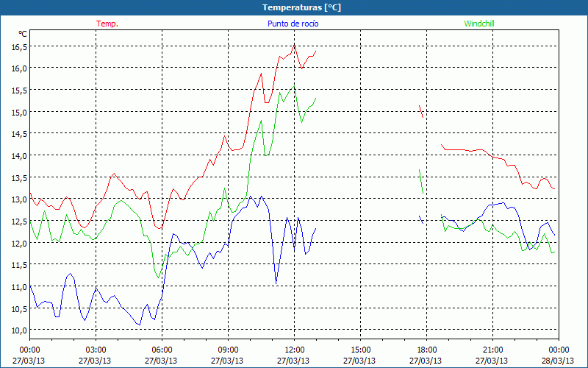Click the 21:00 time axis label

click(492, 350)
